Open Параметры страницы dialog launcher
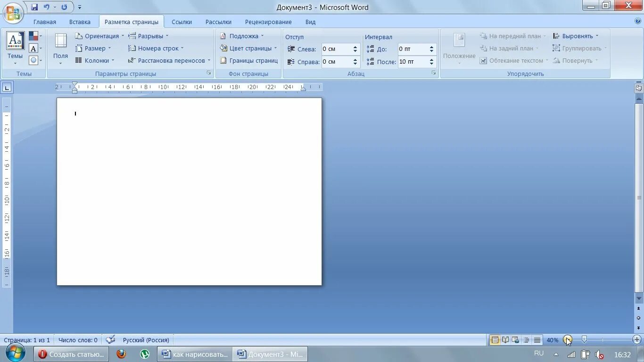 coord(209,73)
